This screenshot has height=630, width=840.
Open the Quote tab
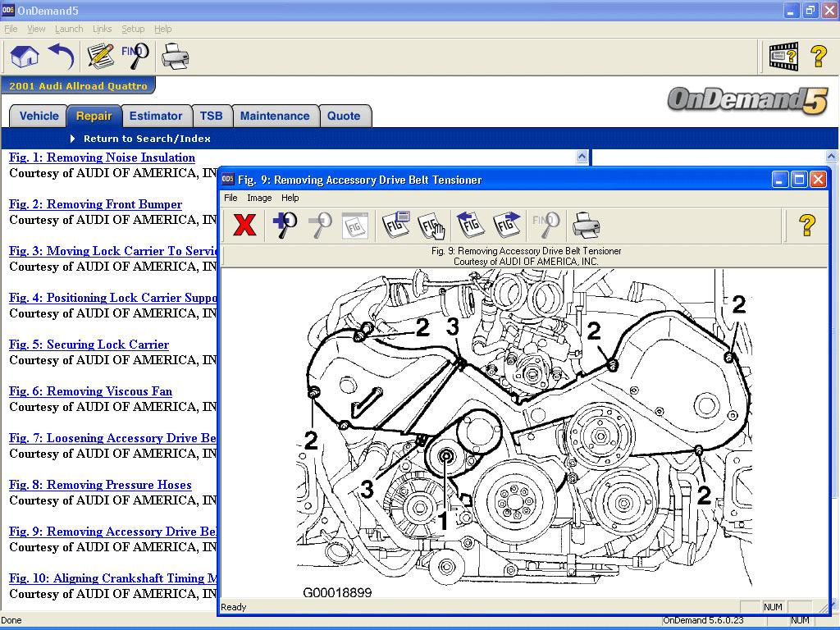(x=344, y=116)
